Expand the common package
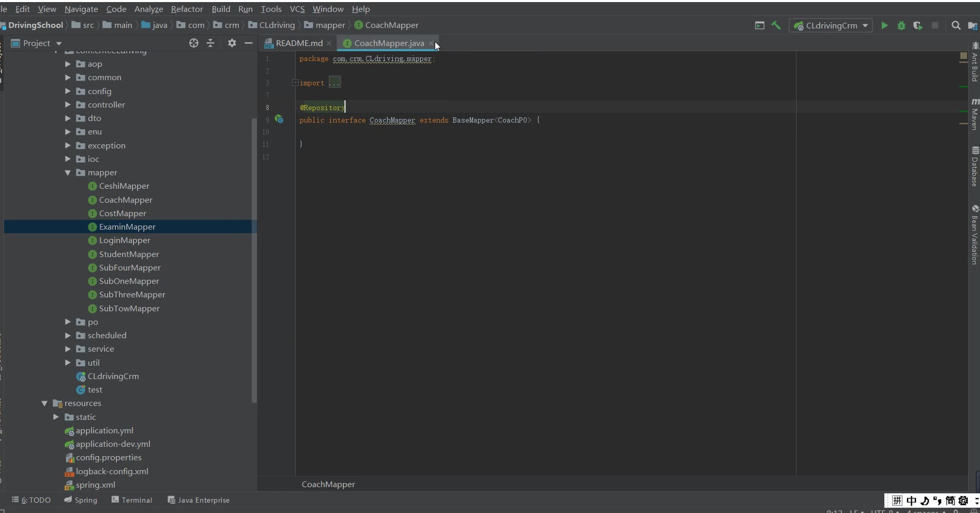 (x=68, y=78)
